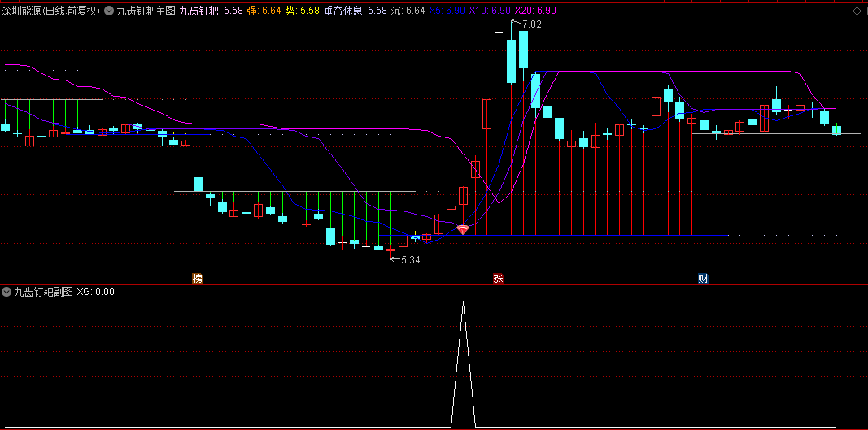Click the 5.34 low price label

(x=410, y=260)
